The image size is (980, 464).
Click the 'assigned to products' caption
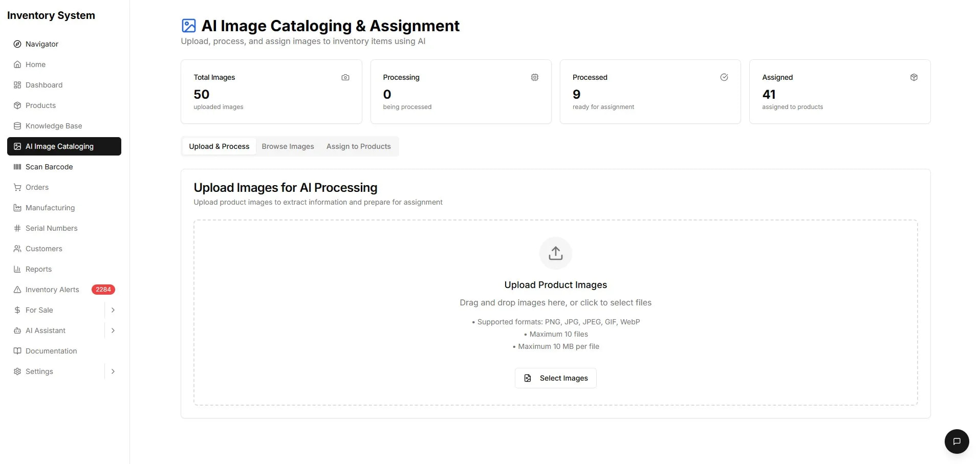[793, 107]
